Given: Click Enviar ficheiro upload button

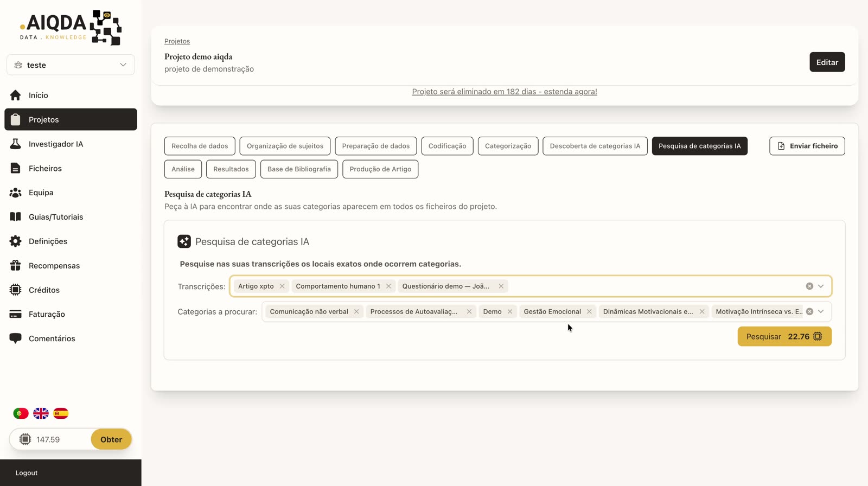Looking at the screenshot, I should pos(807,146).
